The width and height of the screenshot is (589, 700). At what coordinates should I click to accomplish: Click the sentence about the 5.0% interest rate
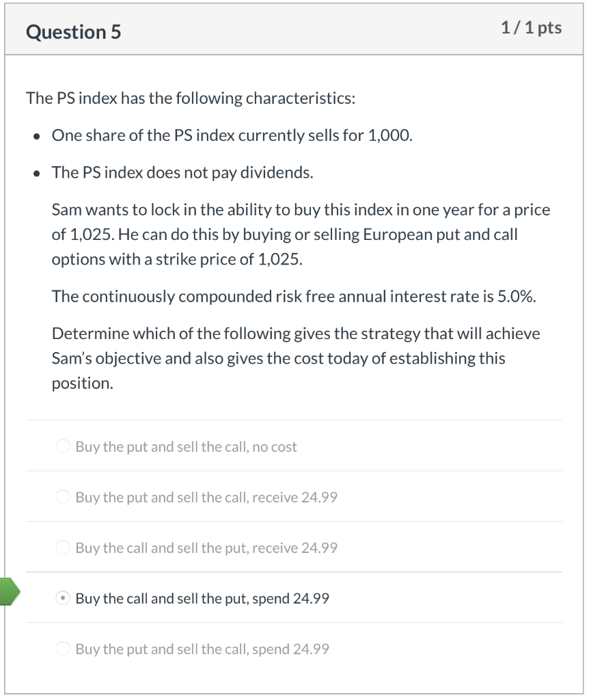(x=294, y=297)
